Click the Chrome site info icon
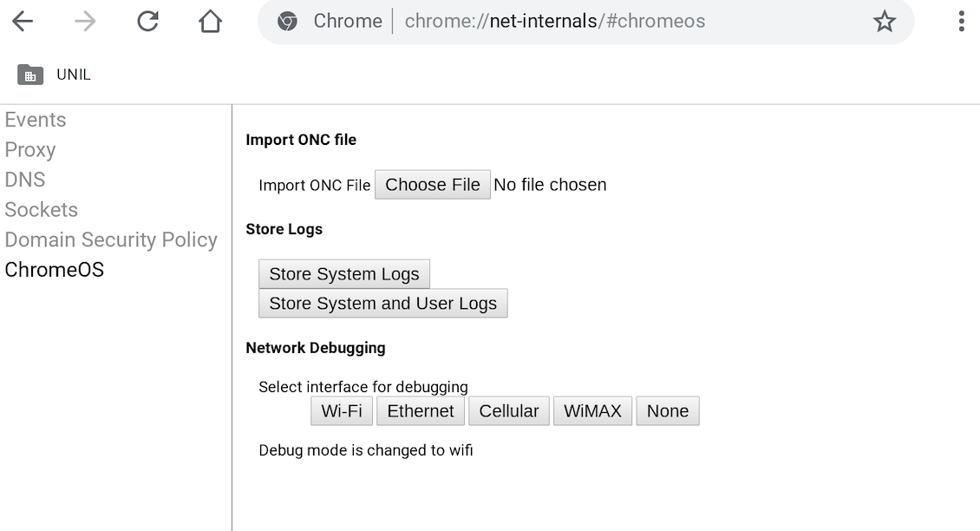The width and height of the screenshot is (980, 531). pyautogui.click(x=287, y=22)
